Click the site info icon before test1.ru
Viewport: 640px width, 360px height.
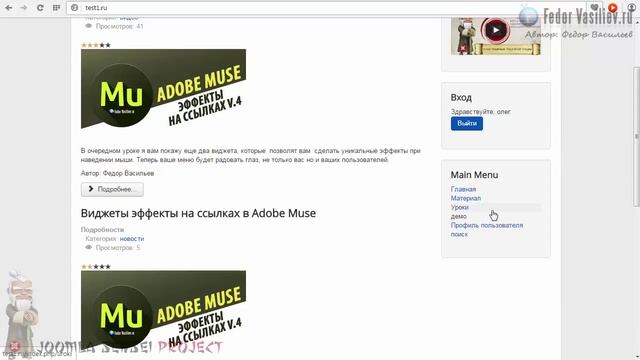pyautogui.click(x=74, y=8)
